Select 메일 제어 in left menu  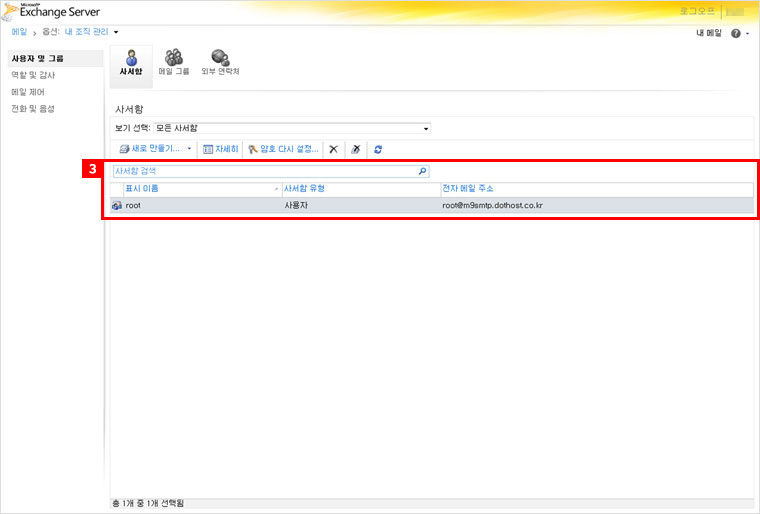[26, 92]
